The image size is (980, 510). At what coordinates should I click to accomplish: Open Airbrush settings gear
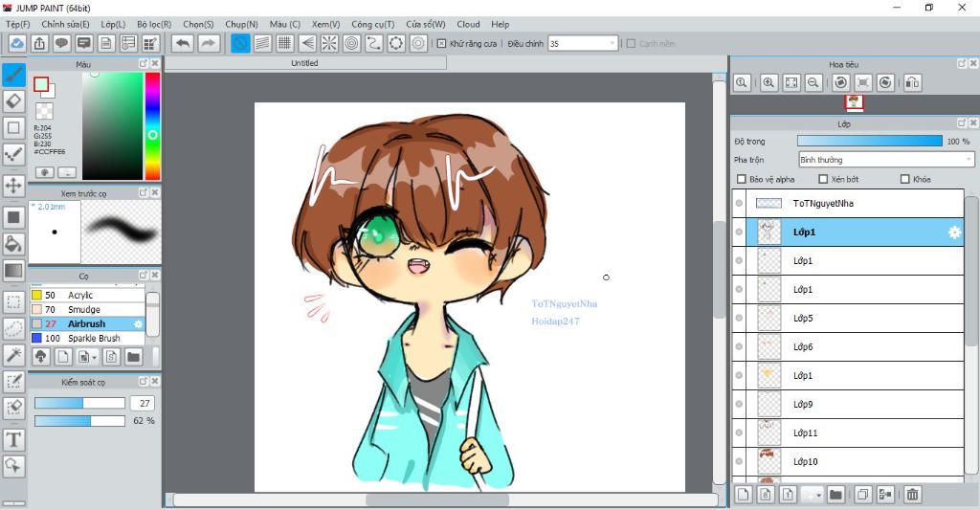[138, 323]
